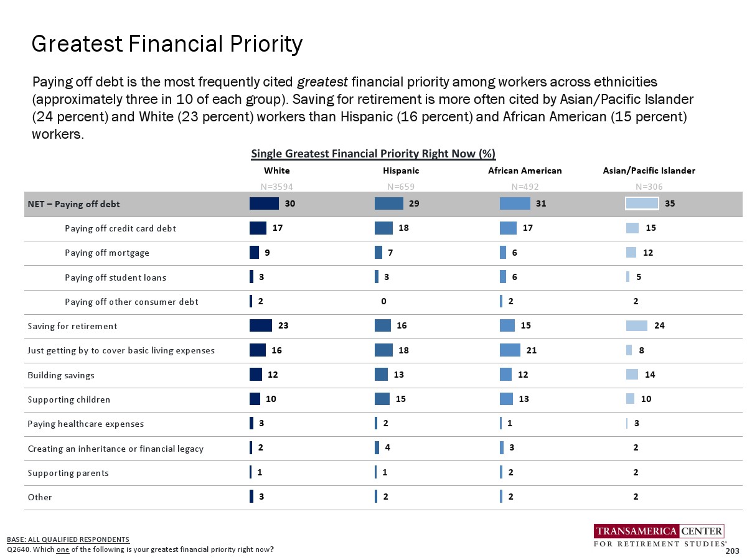Click the "Greatest Financial Priority" slide title

coord(167,44)
